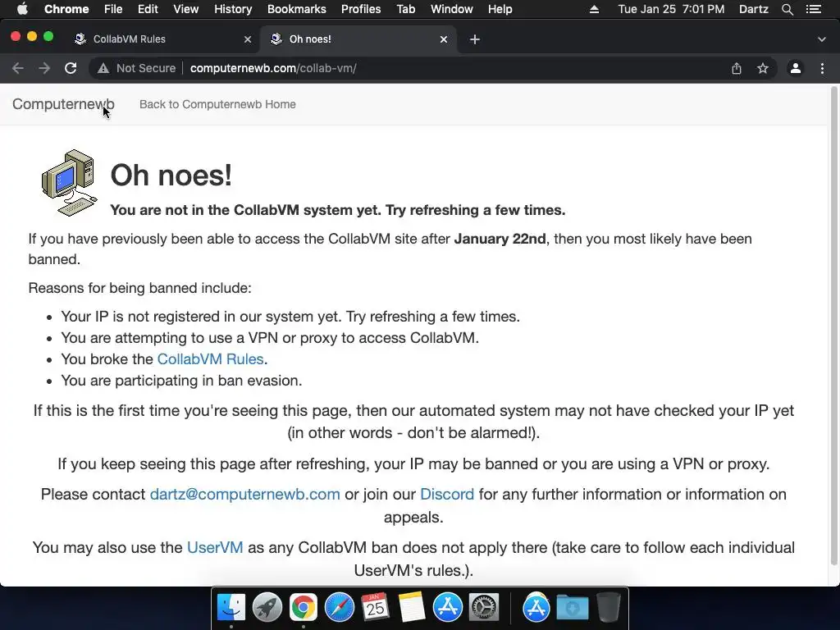Open App Store icon in the Dock
Image resolution: width=840 pixels, height=630 pixels.
pyautogui.click(x=447, y=608)
